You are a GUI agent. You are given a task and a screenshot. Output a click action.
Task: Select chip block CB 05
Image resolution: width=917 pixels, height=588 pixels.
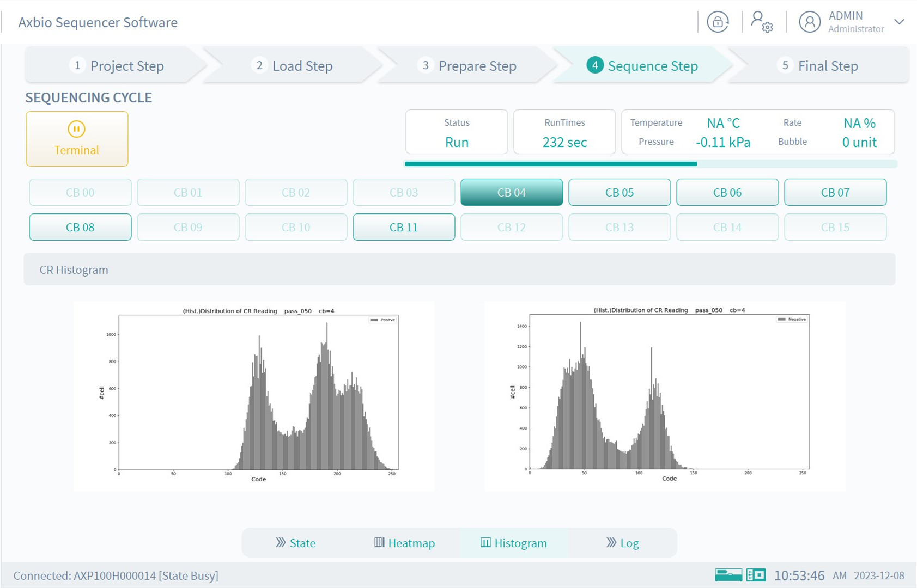[619, 192]
